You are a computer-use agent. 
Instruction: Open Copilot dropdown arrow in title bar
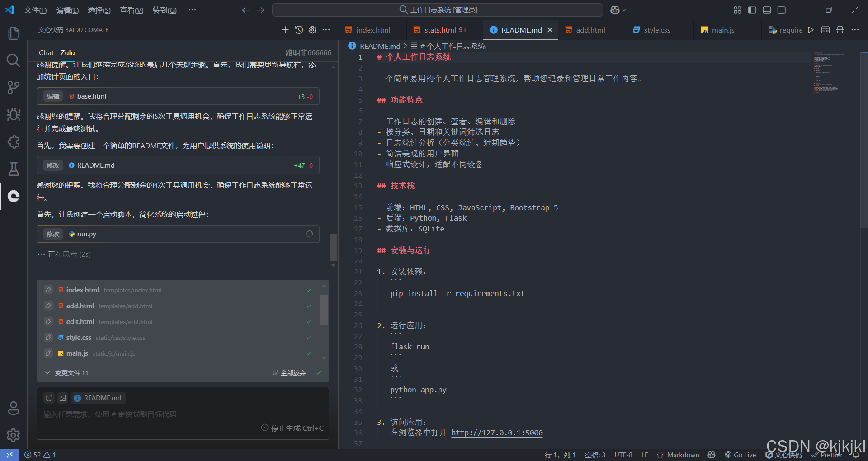click(624, 10)
